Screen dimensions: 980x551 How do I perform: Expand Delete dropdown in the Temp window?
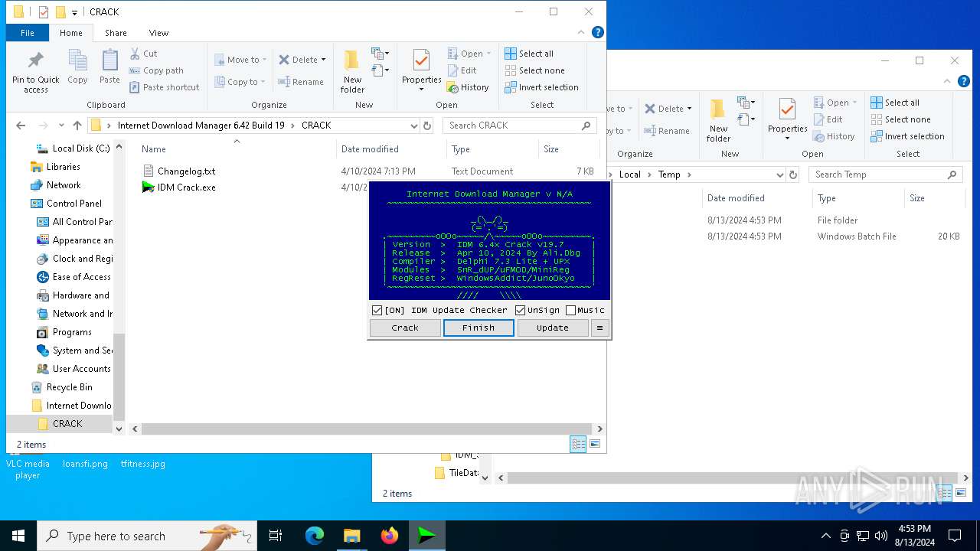click(689, 109)
